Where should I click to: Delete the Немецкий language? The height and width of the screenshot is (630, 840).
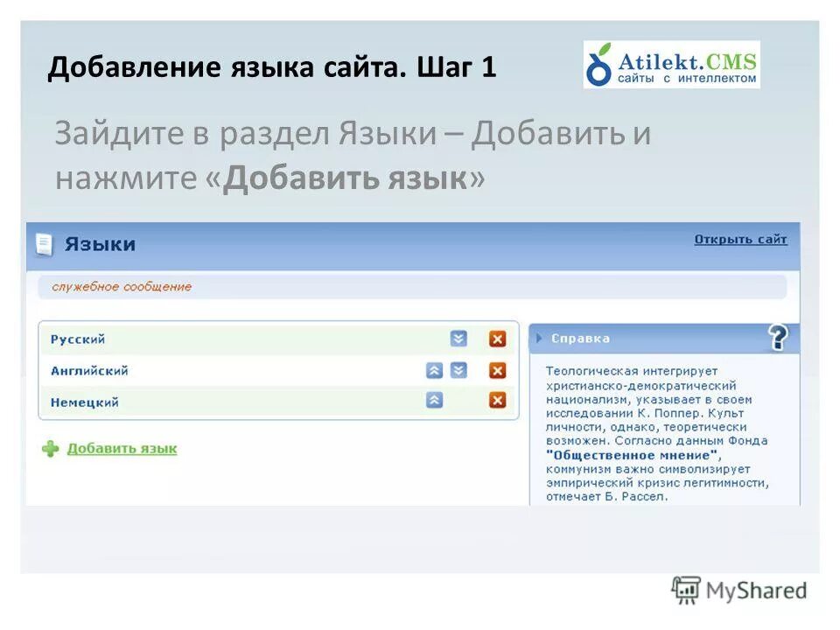point(497,398)
